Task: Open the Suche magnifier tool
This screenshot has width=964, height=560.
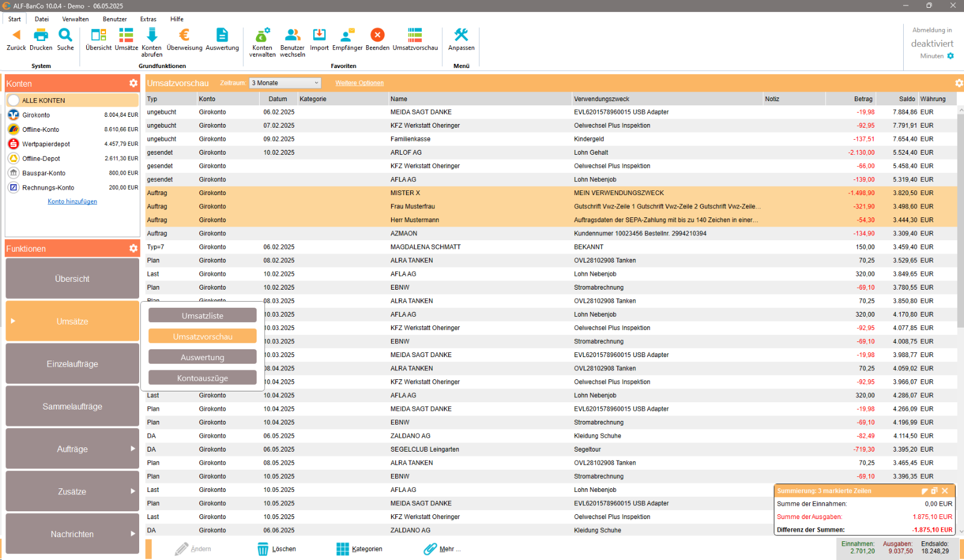Action: click(x=65, y=35)
